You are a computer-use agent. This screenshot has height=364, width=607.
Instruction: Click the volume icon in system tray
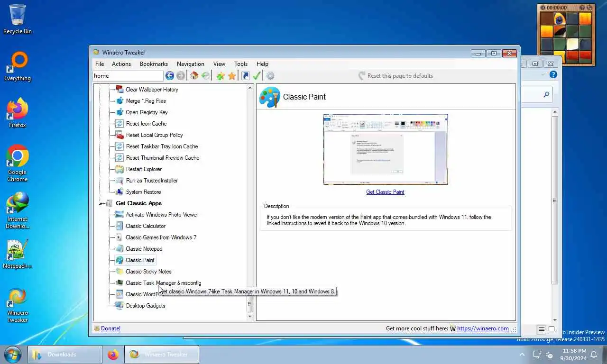[x=549, y=355]
